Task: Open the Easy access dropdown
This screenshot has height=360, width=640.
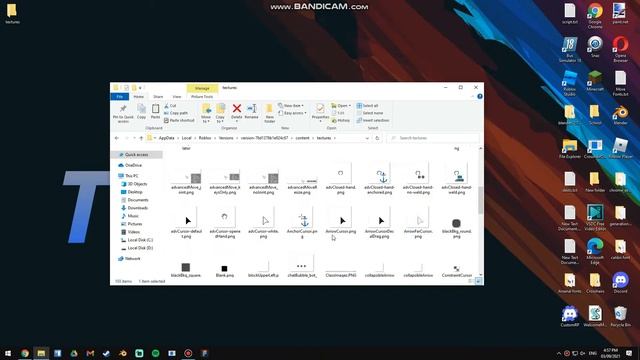Action: click(x=292, y=113)
